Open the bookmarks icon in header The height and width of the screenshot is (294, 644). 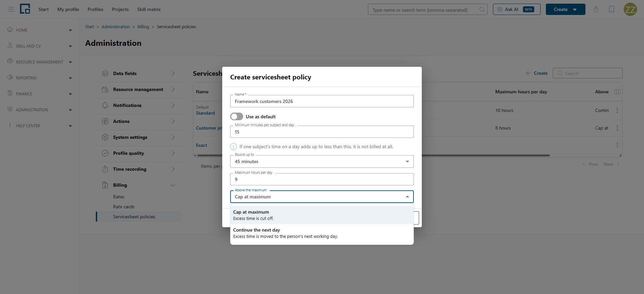click(611, 9)
